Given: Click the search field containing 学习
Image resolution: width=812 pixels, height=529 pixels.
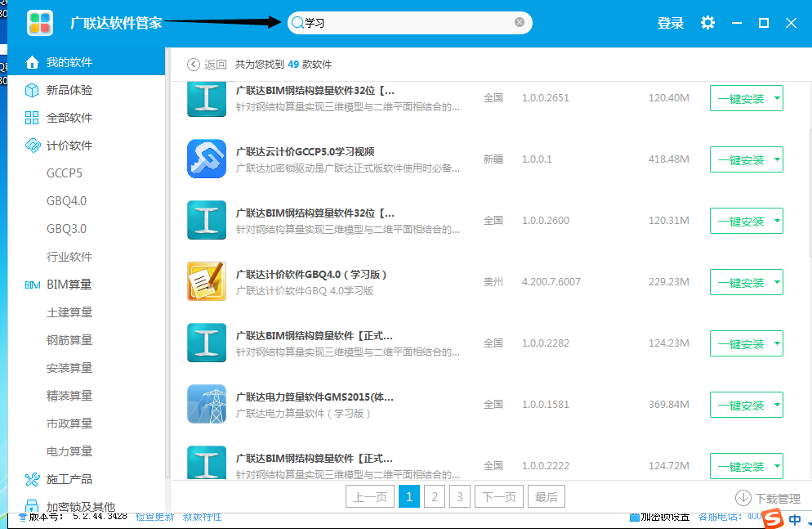Looking at the screenshot, I should (409, 23).
